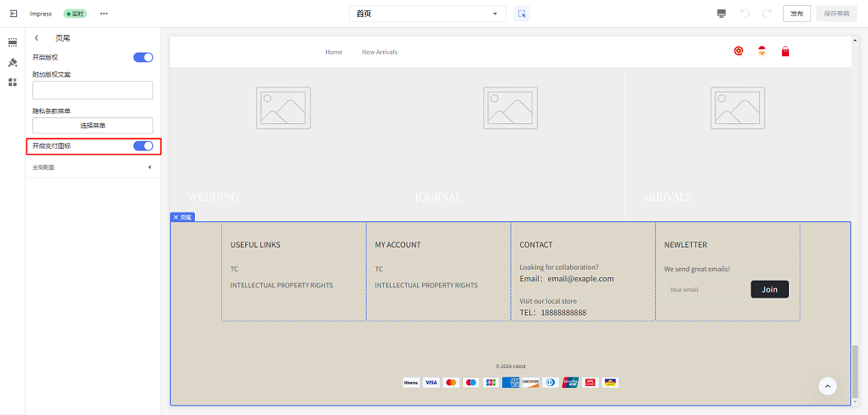Open the 首页 page selector dropdown
868x415 pixels.
click(x=427, y=14)
